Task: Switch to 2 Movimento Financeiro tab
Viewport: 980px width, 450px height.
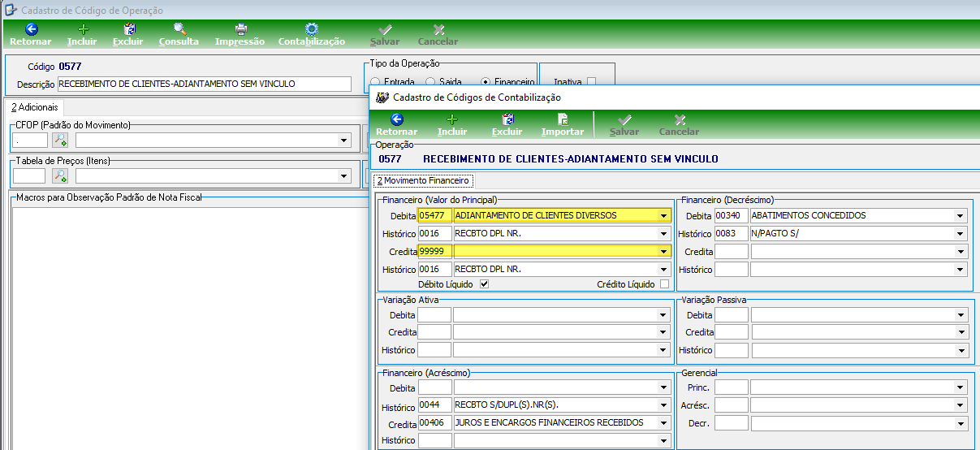Action: click(422, 180)
